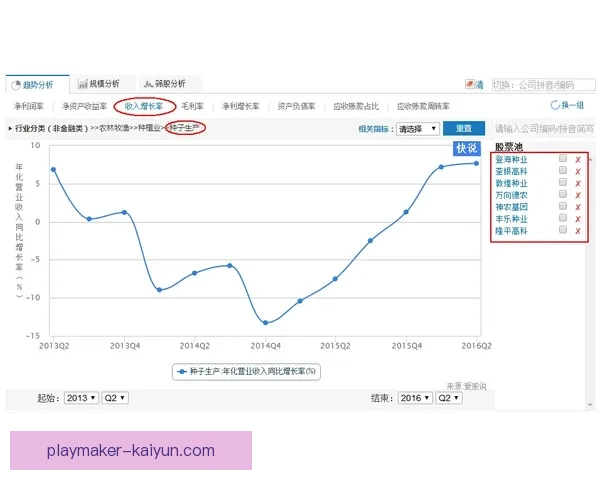
Task: Select the 净利增长率 metric
Action: coord(241,106)
